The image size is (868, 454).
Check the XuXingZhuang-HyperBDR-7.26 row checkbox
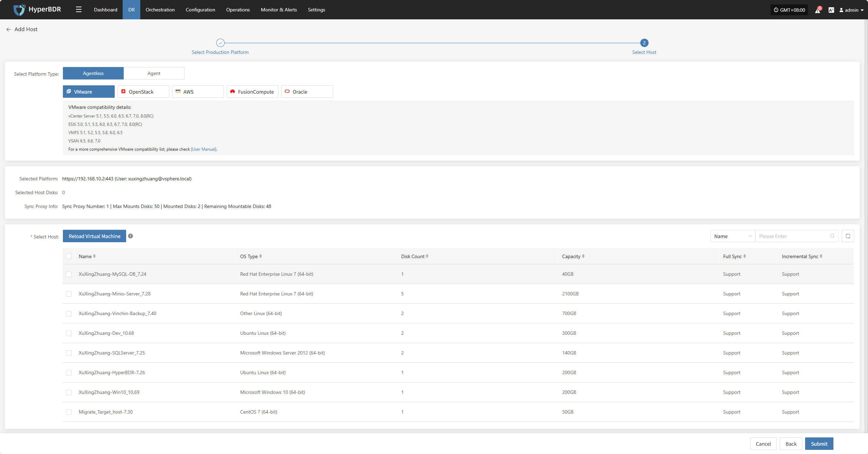click(x=69, y=373)
